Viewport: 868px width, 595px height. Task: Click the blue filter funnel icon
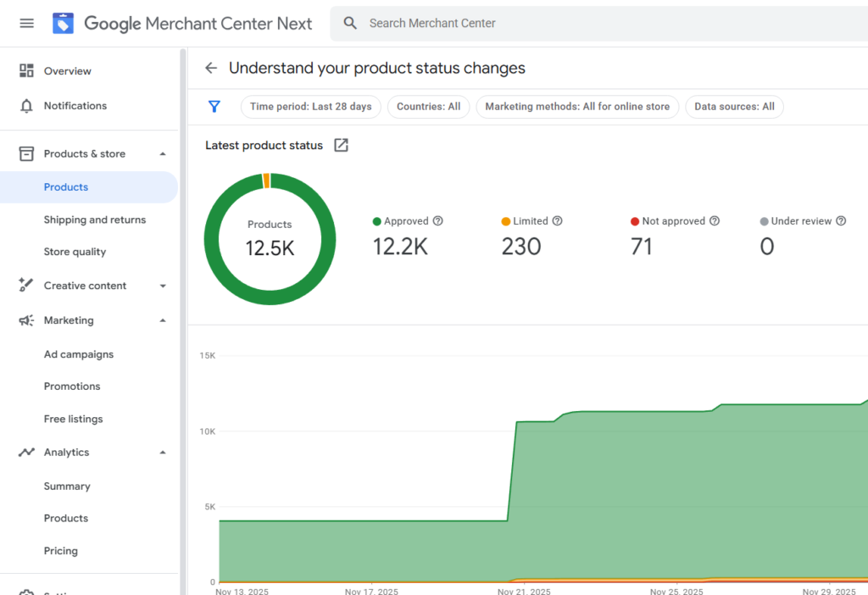click(214, 106)
